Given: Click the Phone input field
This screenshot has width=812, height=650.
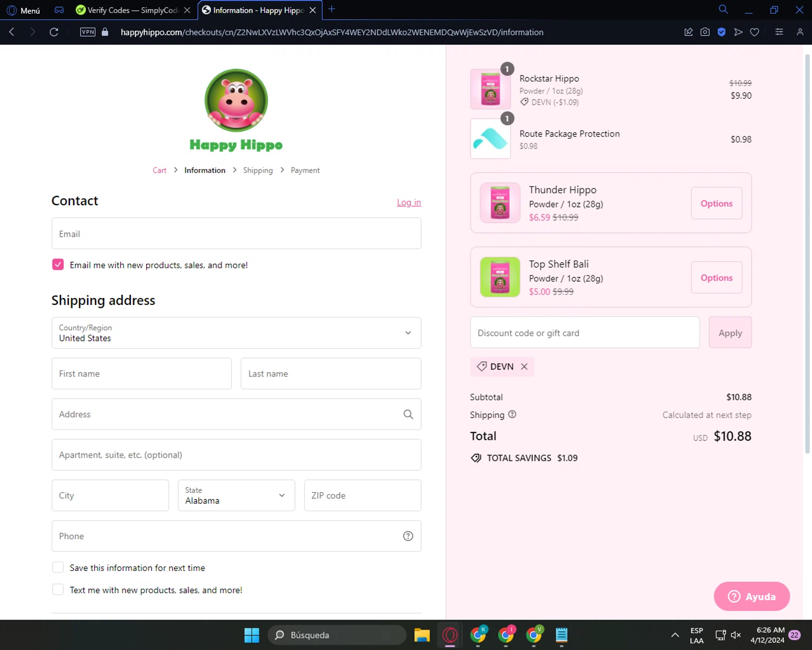Looking at the screenshot, I should pos(237,536).
